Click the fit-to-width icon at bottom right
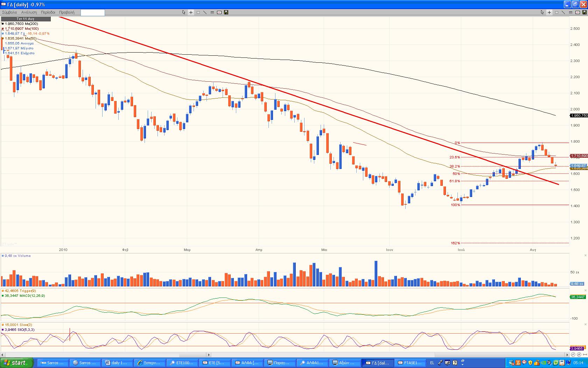 tap(585, 355)
